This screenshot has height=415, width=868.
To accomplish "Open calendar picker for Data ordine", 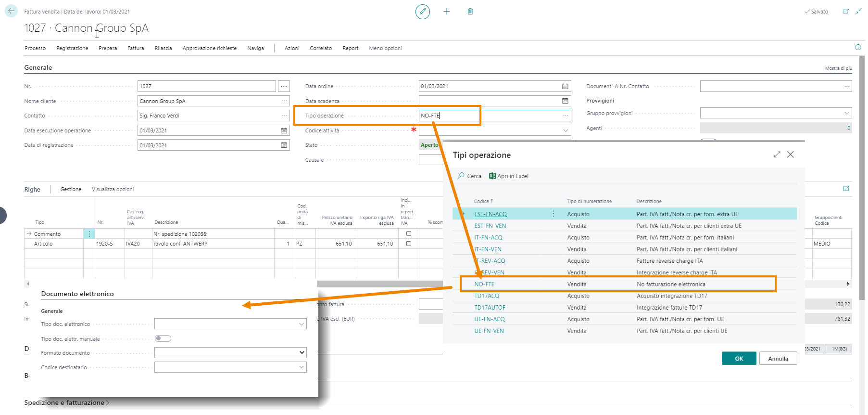I will tap(565, 86).
